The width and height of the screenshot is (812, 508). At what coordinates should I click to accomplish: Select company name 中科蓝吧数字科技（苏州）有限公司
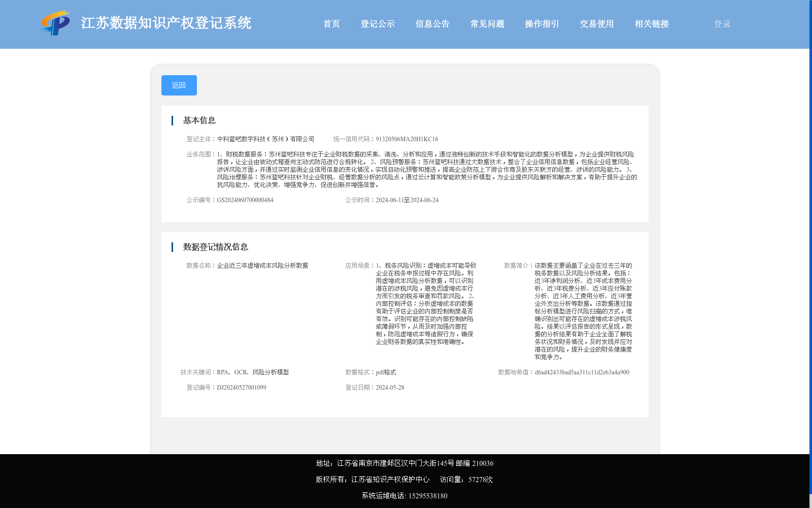point(265,139)
